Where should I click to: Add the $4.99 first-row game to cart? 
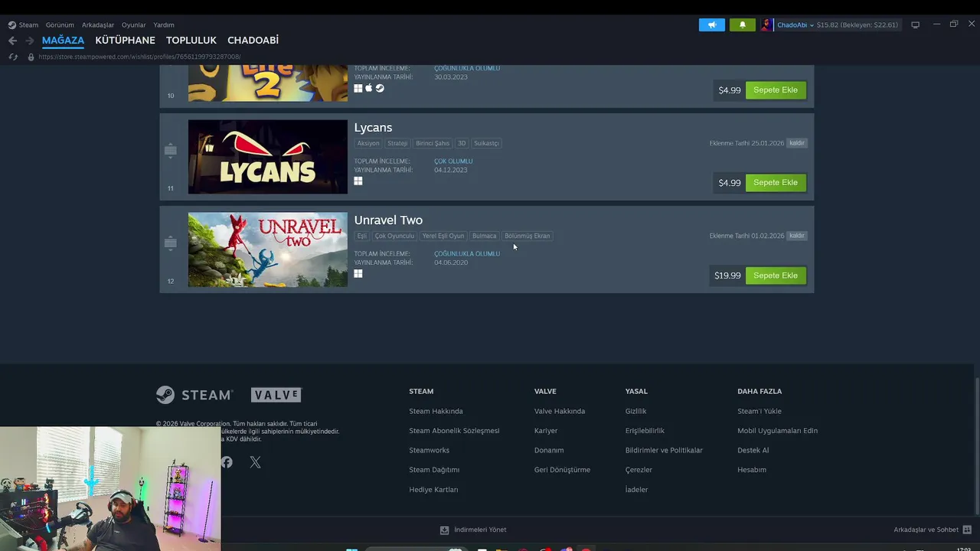tap(776, 90)
